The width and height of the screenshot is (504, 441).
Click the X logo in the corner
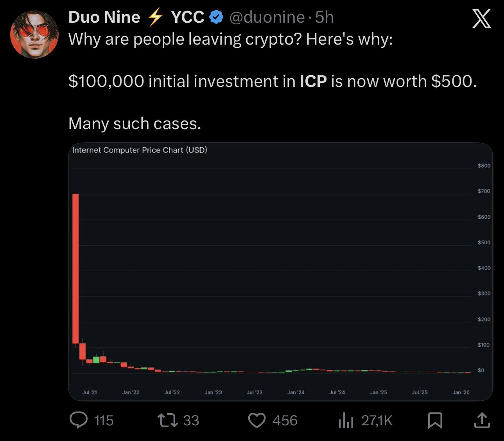click(481, 18)
